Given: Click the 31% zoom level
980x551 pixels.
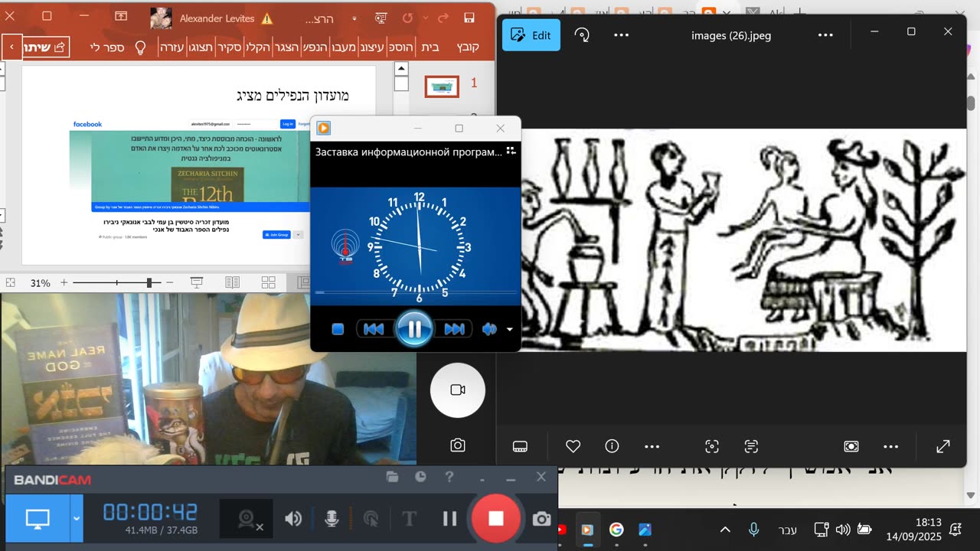Looking at the screenshot, I should pyautogui.click(x=40, y=283).
